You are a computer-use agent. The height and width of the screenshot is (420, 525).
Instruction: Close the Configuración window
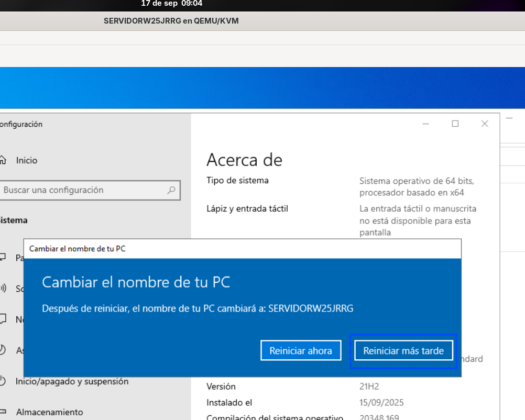click(485, 124)
